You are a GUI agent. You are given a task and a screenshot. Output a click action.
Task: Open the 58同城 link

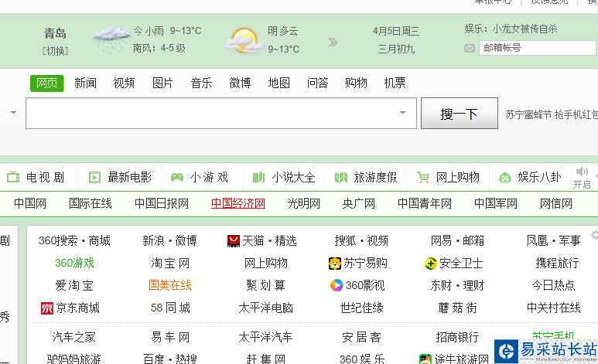pos(170,308)
